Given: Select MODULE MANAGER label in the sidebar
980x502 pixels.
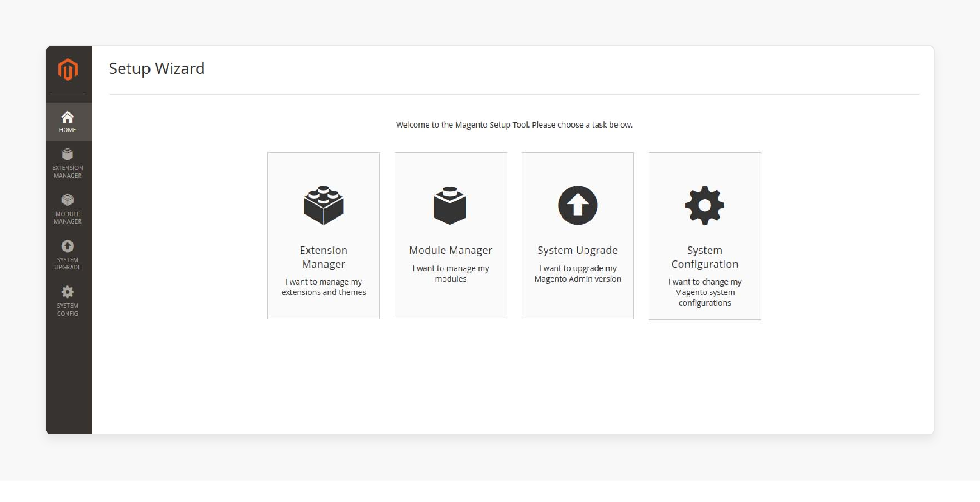Looking at the screenshot, I should [67, 218].
